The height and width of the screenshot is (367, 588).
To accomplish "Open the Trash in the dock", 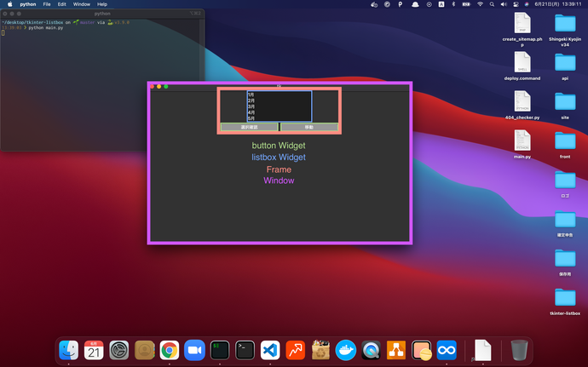I will 519,349.
